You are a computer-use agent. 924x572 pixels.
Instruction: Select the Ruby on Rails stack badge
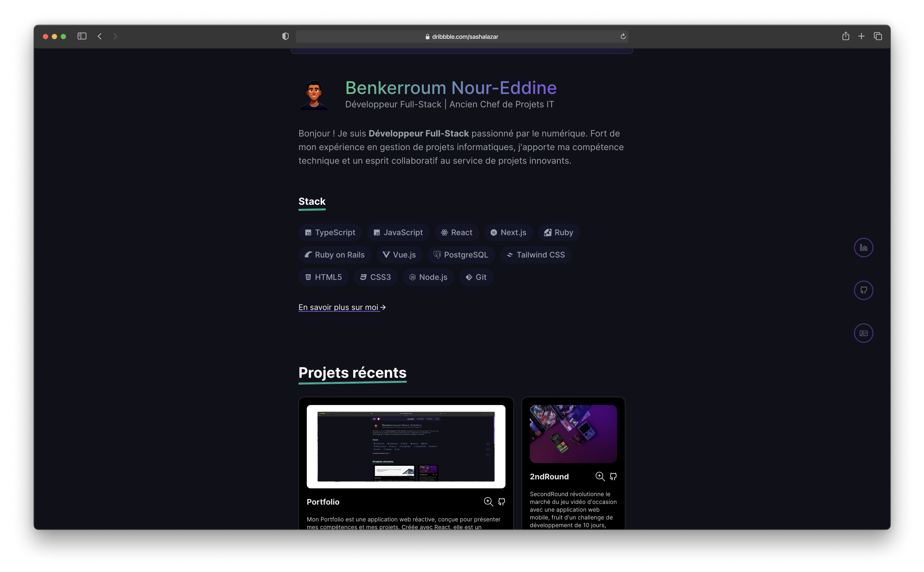[335, 255]
